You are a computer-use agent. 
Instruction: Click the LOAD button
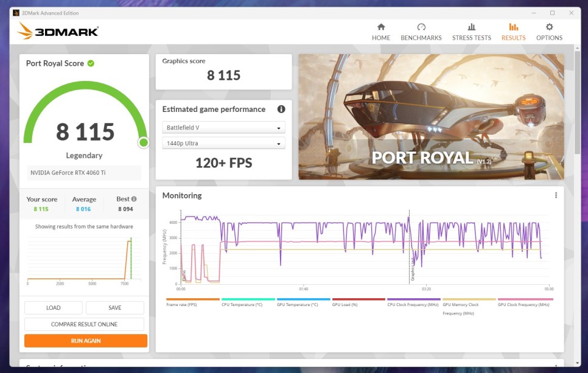(x=53, y=308)
